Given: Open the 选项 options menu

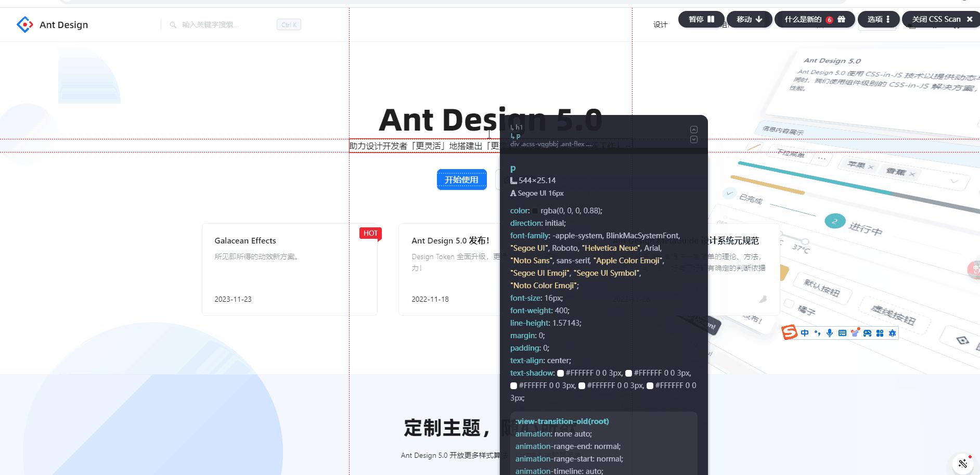Looking at the screenshot, I should pos(878,19).
